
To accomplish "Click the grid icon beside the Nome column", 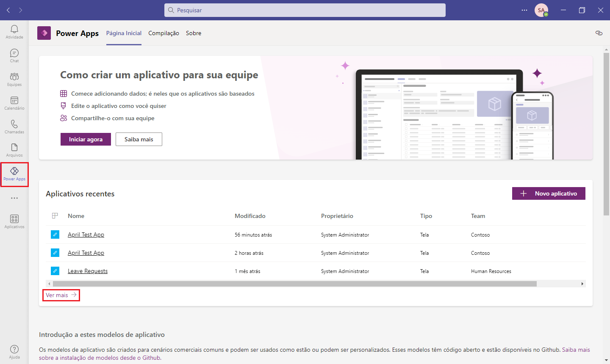I will pyautogui.click(x=55, y=215).
